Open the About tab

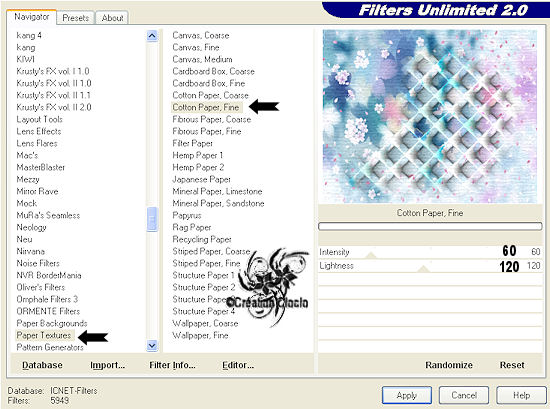112,18
